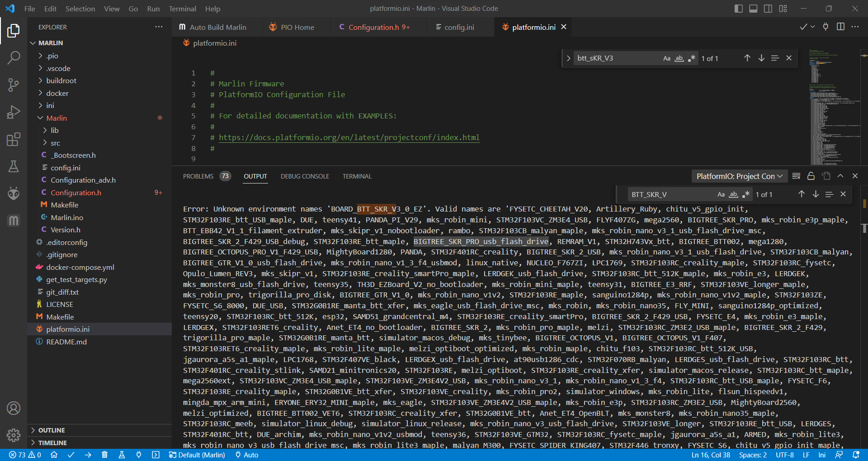
Task: Open Run and Debug view
Action: pyautogui.click(x=14, y=112)
